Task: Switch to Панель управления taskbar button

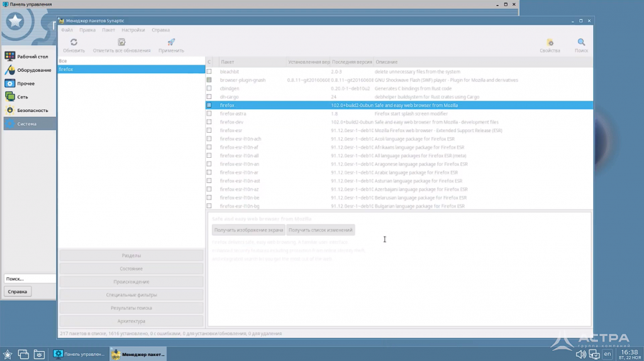Action: click(79, 354)
